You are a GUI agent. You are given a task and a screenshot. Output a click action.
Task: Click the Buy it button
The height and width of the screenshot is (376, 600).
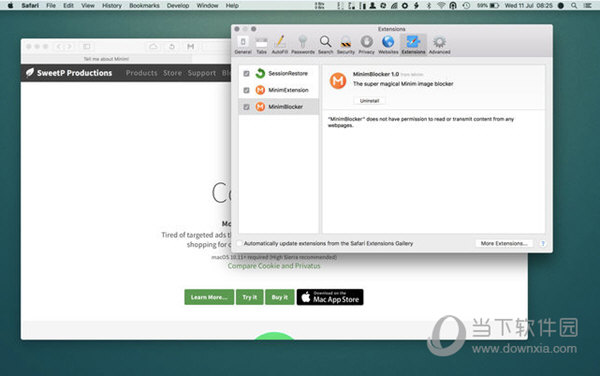click(280, 297)
